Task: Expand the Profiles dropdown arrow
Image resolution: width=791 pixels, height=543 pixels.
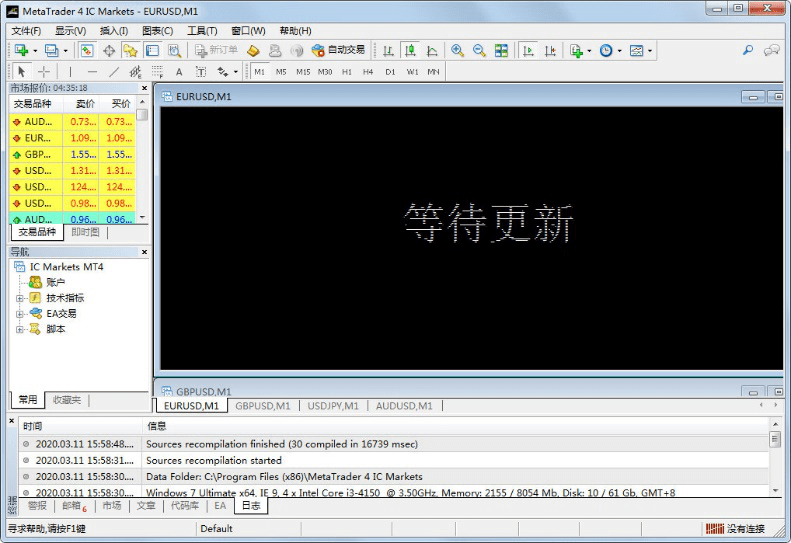Action: (x=65, y=50)
